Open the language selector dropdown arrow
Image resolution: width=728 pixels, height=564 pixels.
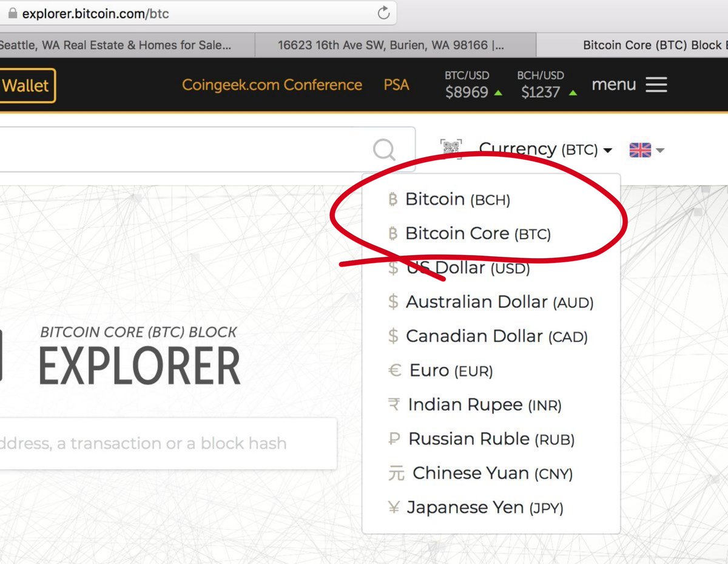tap(661, 150)
